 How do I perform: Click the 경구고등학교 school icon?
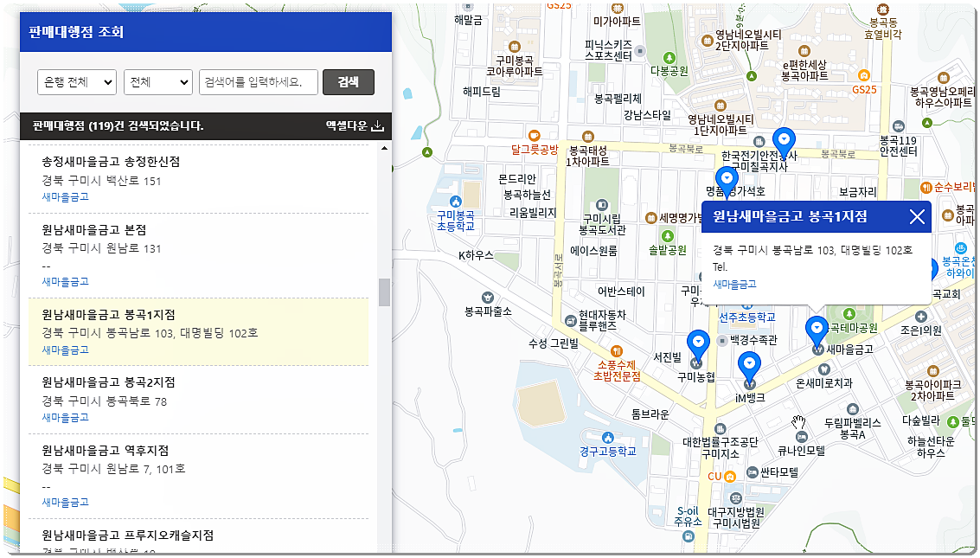coord(607,438)
